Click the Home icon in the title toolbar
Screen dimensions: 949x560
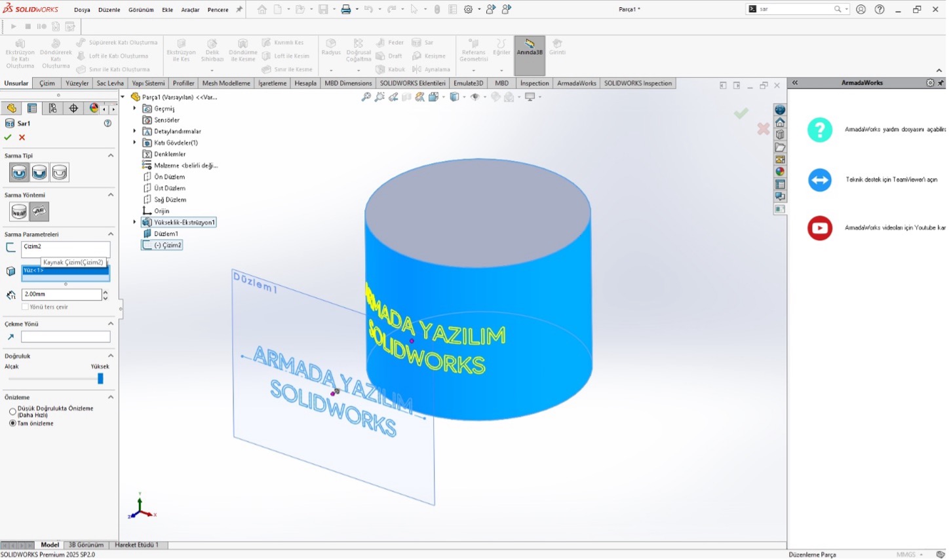click(x=262, y=9)
